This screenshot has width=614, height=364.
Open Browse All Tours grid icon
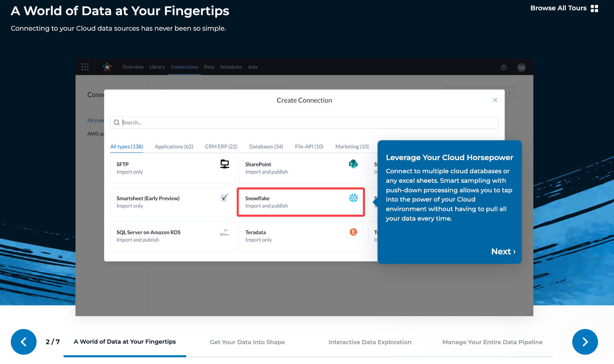tap(594, 8)
